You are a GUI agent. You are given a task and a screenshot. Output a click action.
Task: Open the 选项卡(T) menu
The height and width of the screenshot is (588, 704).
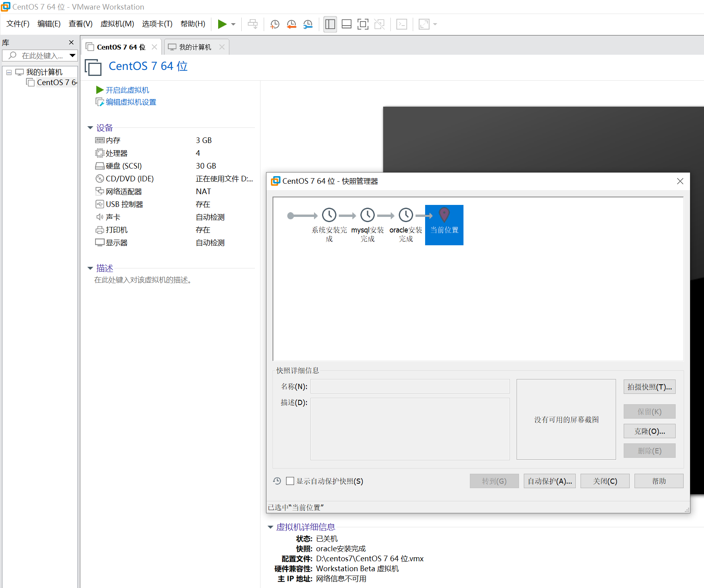click(157, 24)
